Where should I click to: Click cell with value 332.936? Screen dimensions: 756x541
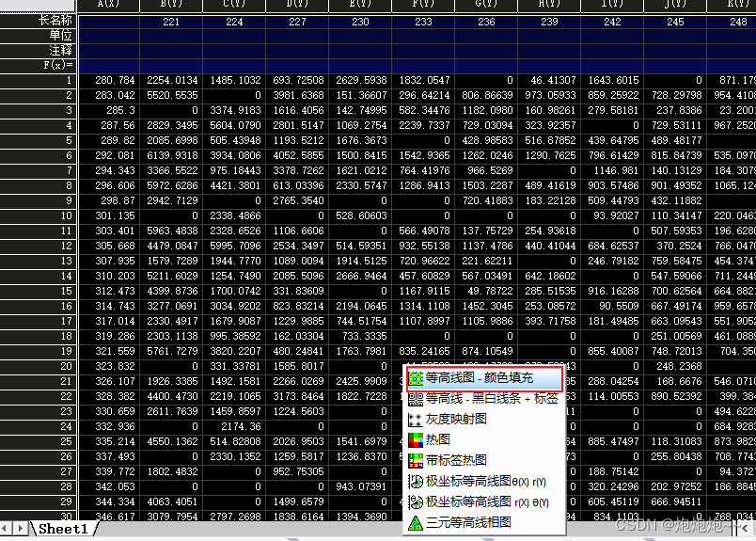pyautogui.click(x=108, y=426)
